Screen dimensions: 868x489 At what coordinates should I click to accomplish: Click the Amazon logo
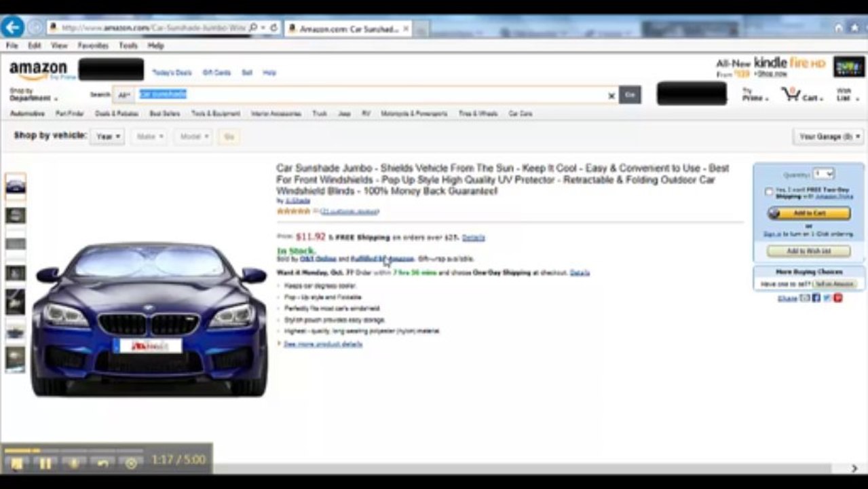(39, 70)
